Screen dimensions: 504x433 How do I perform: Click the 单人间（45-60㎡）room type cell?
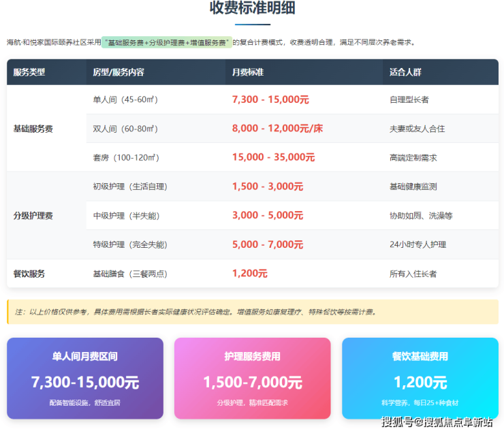tap(125, 99)
